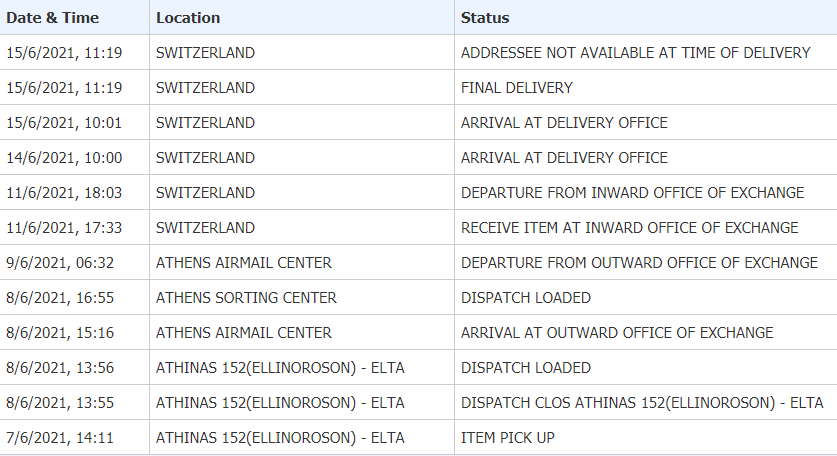The image size is (837, 456).
Task: Select DISPATCH LOADED status in 16:55 row
Action: pos(526,298)
